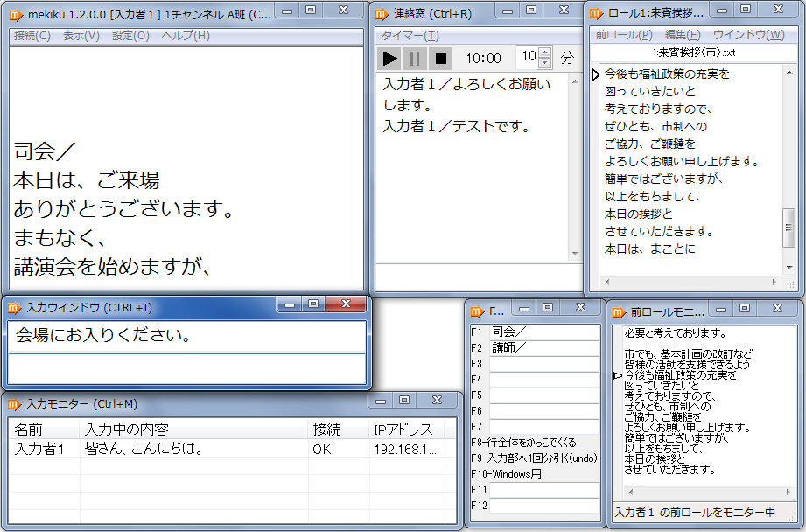Click the F2 講師／ preset field
806x532 pixels.
click(543, 348)
